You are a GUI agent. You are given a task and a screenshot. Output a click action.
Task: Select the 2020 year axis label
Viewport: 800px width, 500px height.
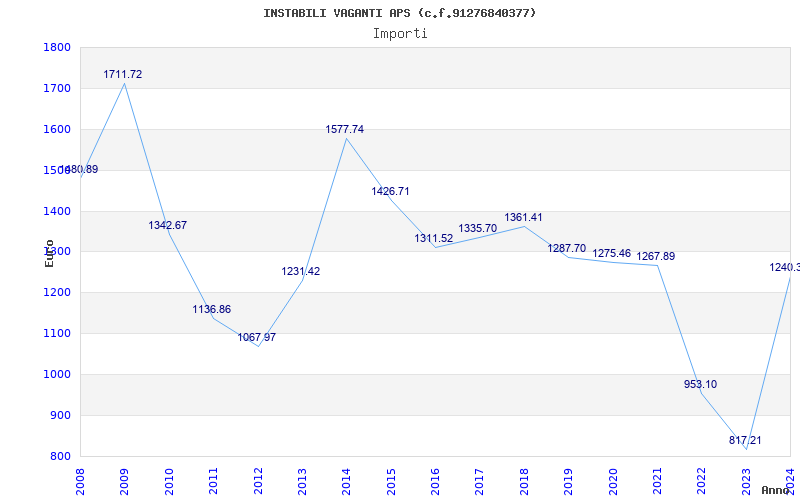pyautogui.click(x=613, y=482)
